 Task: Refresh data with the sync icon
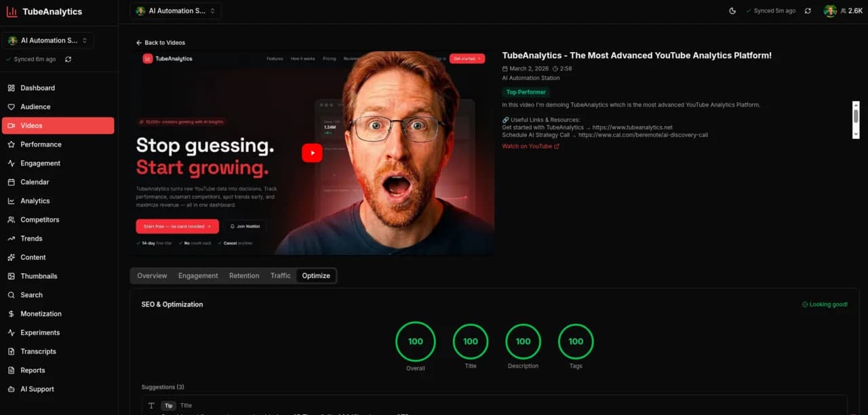pos(807,11)
